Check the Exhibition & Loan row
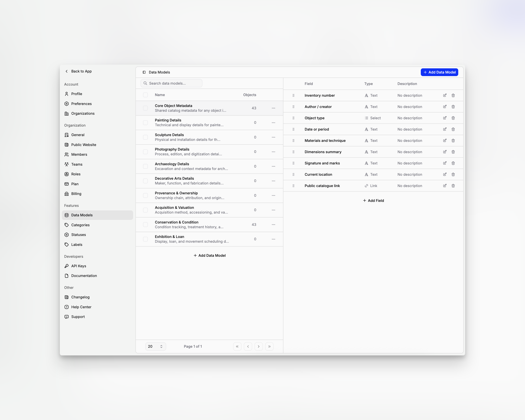 point(145,239)
